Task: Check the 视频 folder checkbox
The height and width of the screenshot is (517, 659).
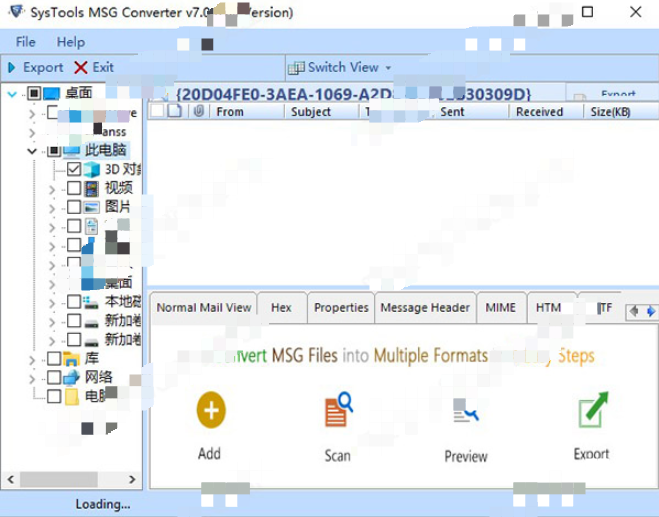Action: coord(74,188)
